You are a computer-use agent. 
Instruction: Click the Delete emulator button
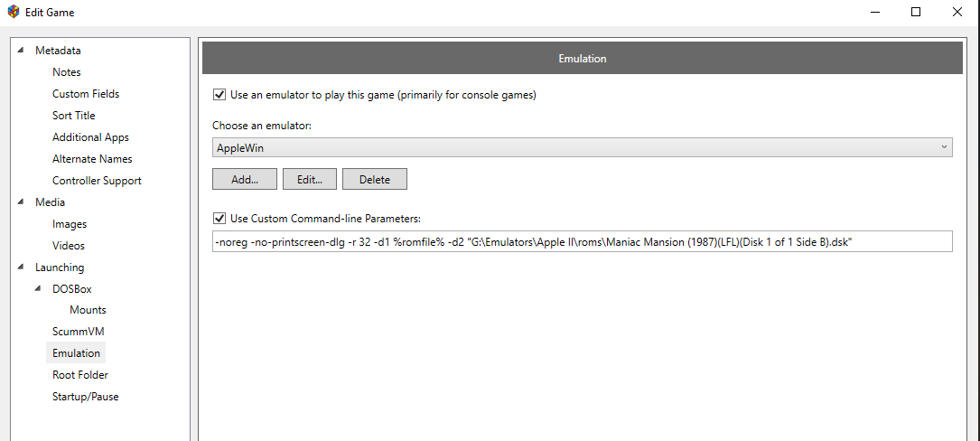(374, 179)
